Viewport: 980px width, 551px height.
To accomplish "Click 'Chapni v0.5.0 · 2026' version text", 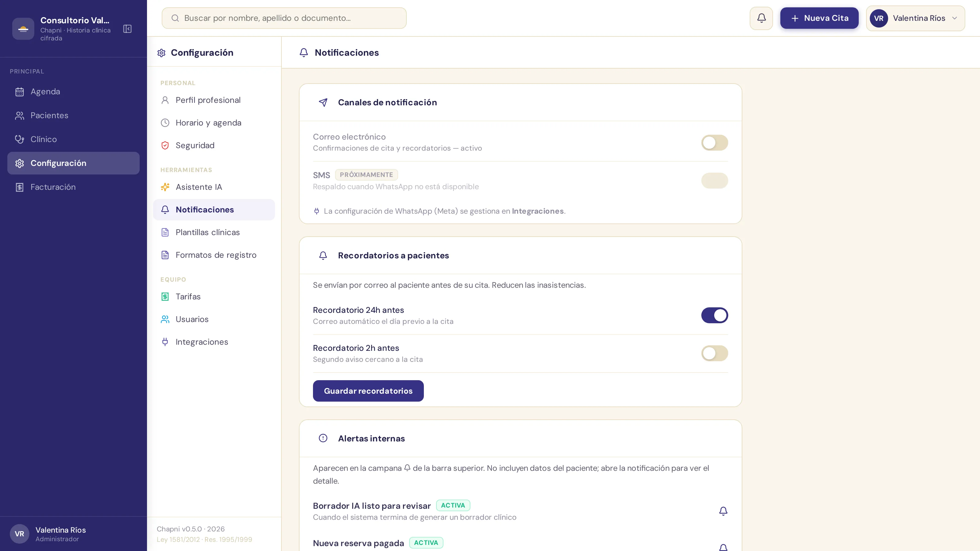I will 190,529.
